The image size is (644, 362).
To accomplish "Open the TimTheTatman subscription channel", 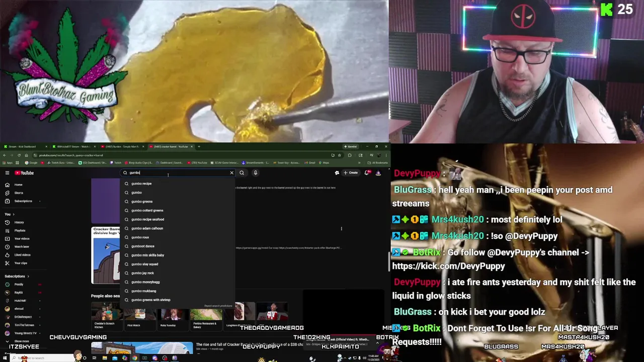I will click(x=23, y=325).
